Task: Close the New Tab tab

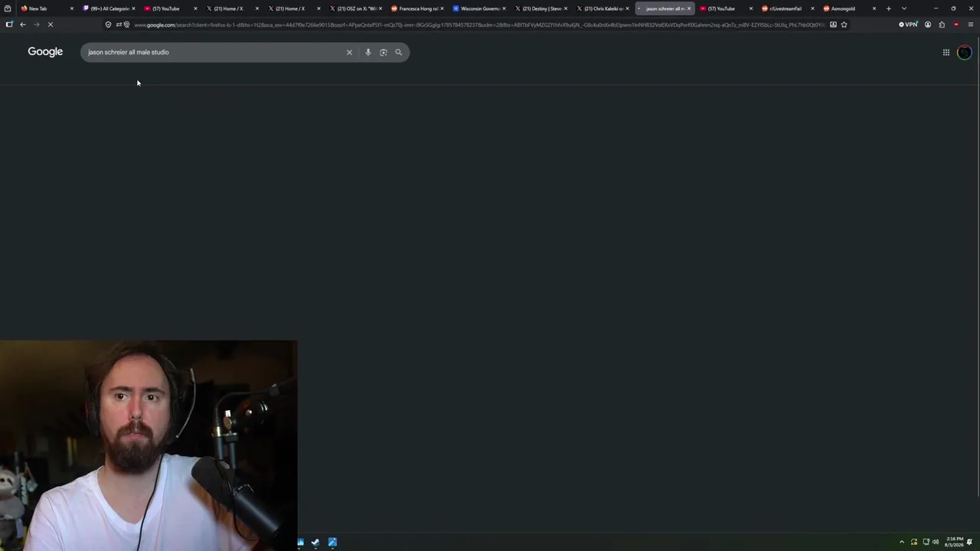Action: coord(72,8)
